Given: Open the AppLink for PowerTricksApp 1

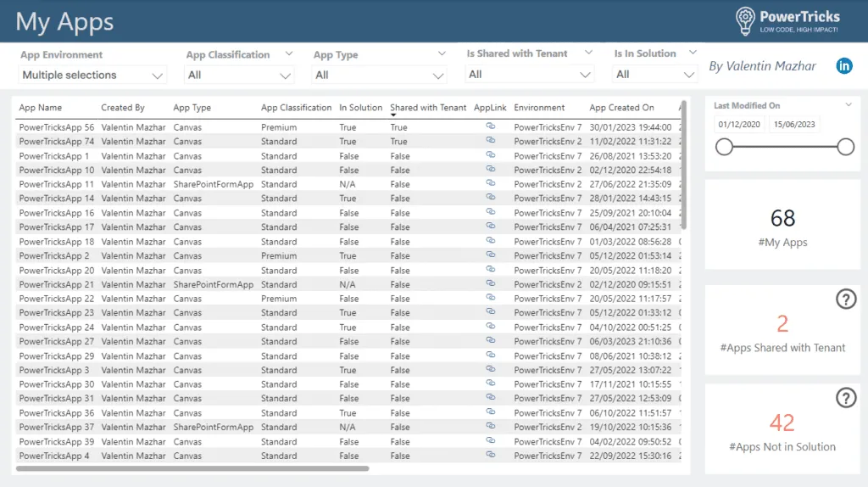Looking at the screenshot, I should [x=491, y=155].
